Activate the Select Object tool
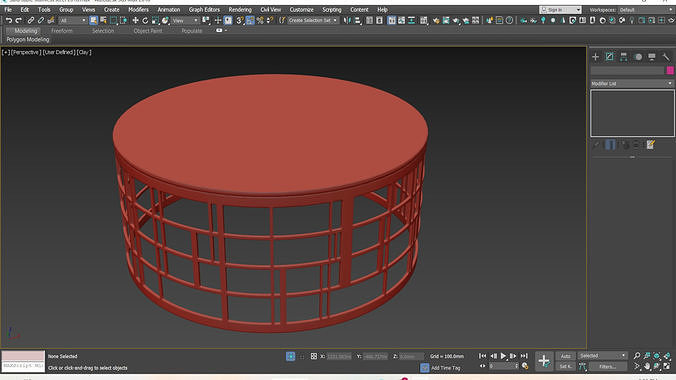This screenshot has width=676, height=380. [x=94, y=20]
